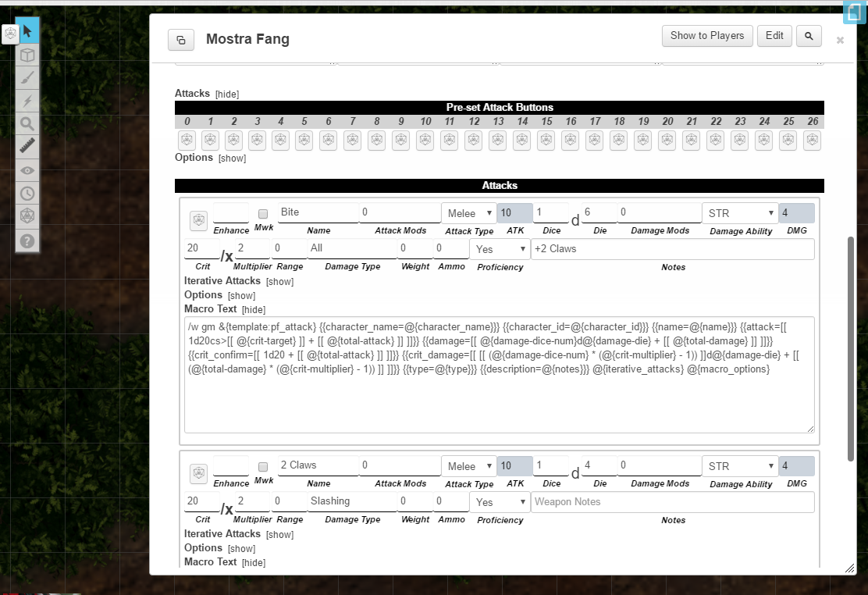Click the sheet vertical scrollbar thumb
The width and height of the screenshot is (868, 595).
(x=851, y=349)
